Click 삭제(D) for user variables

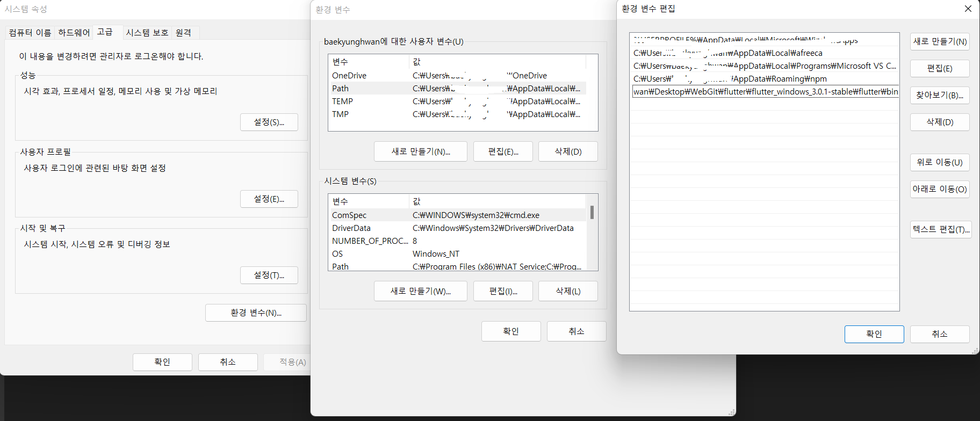[568, 151]
